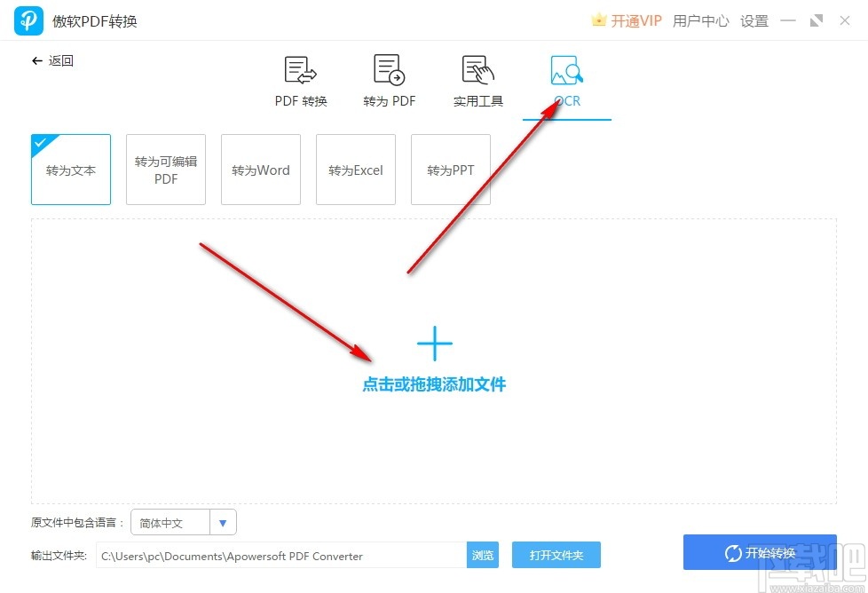This screenshot has width=868, height=593.
Task: Enable 转为Word output mode
Action: 260,169
